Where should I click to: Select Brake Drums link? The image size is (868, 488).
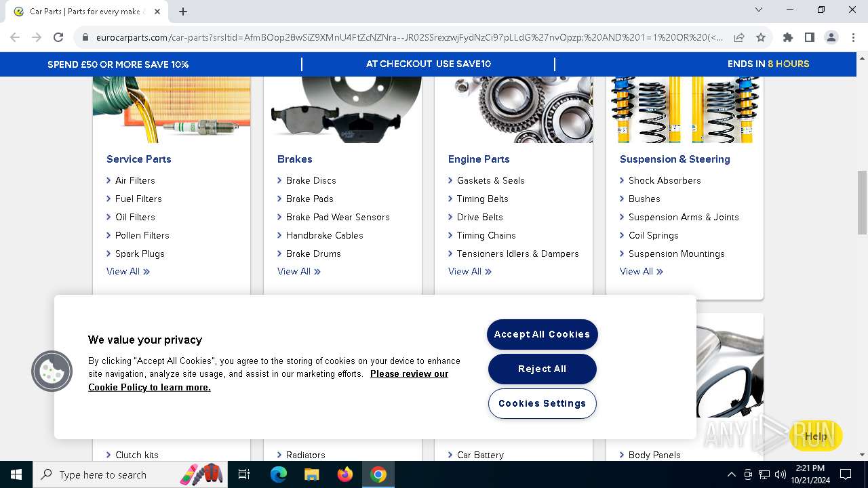pos(313,253)
